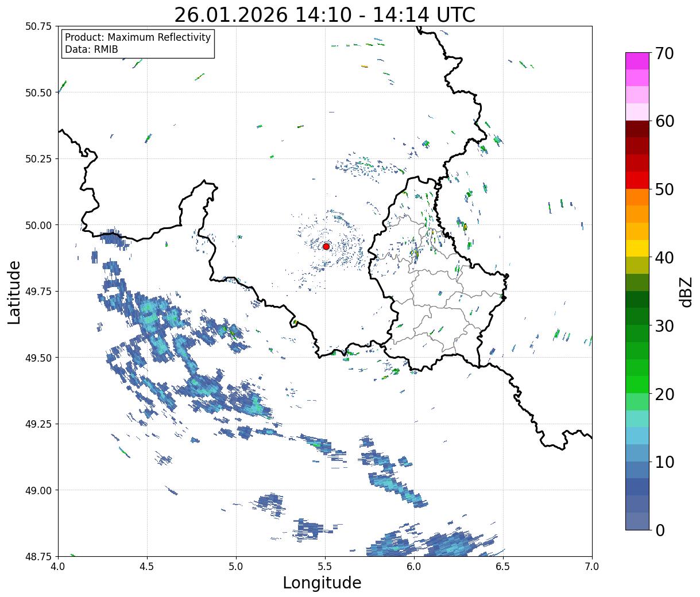Click the magenta top colorbar swatch
The width and height of the screenshot is (700, 597).
coord(637,61)
